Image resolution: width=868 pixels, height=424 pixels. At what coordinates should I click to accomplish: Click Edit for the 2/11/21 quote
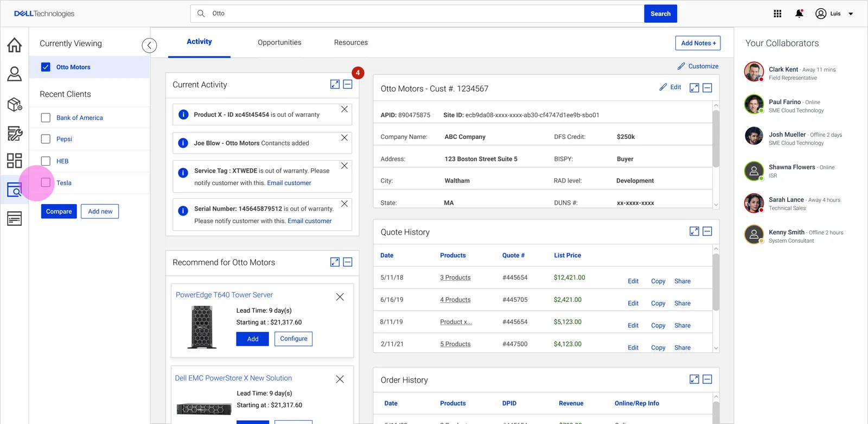point(633,348)
